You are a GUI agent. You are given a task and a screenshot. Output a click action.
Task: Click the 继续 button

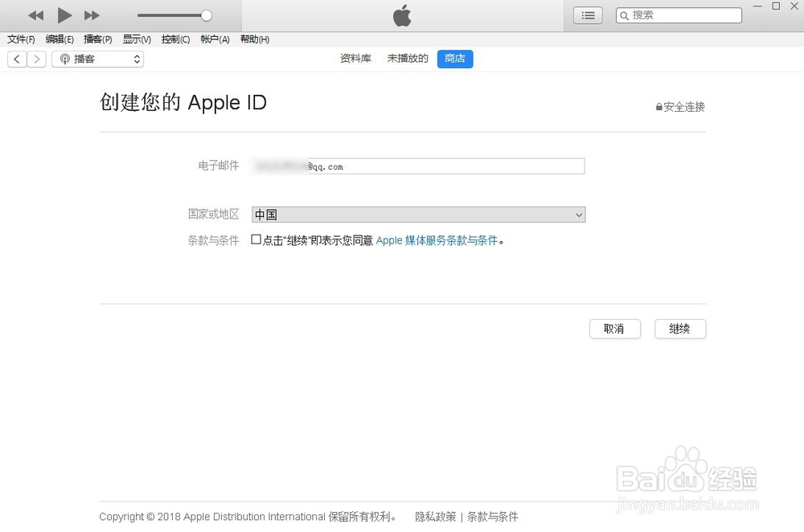680,329
